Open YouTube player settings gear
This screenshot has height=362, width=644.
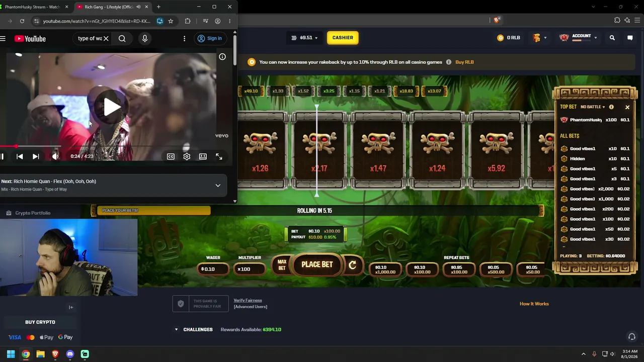(187, 157)
